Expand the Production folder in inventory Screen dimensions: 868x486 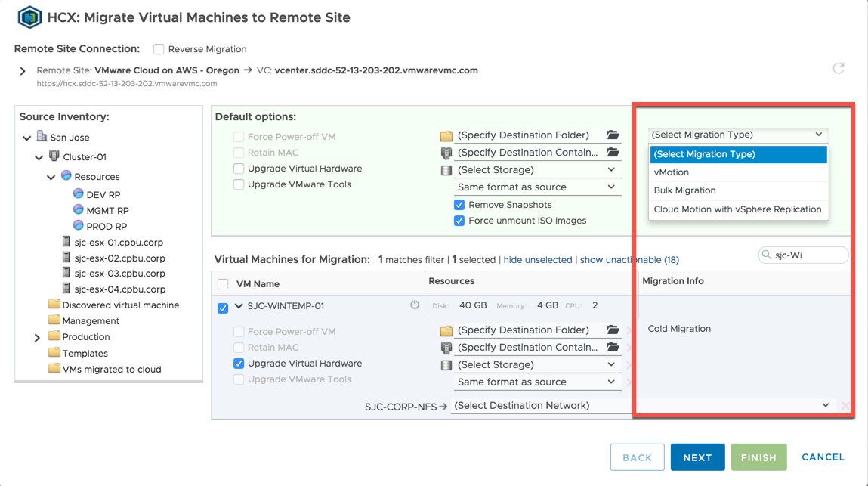click(x=37, y=338)
